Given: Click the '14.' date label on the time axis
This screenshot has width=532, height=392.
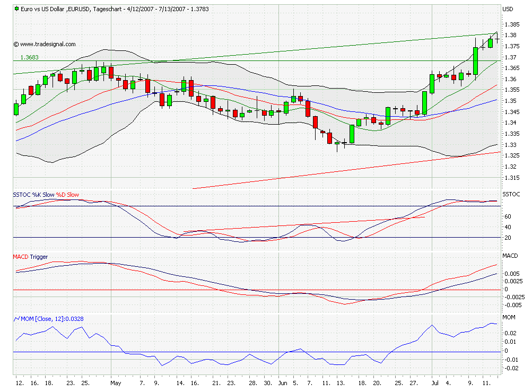Looking at the screenshot, I should coord(180,383).
